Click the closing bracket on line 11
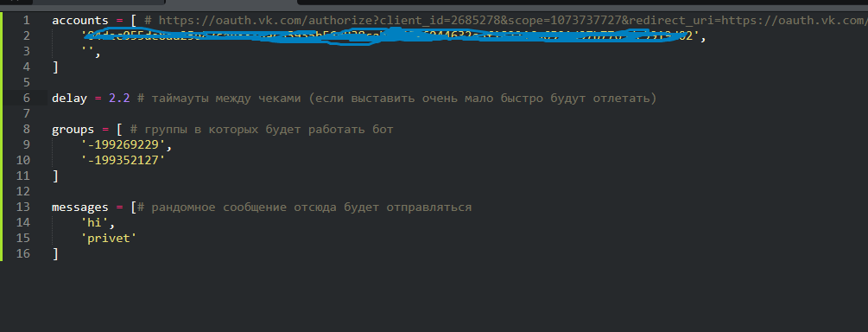Image resolution: width=868 pixels, height=332 pixels. (x=54, y=176)
